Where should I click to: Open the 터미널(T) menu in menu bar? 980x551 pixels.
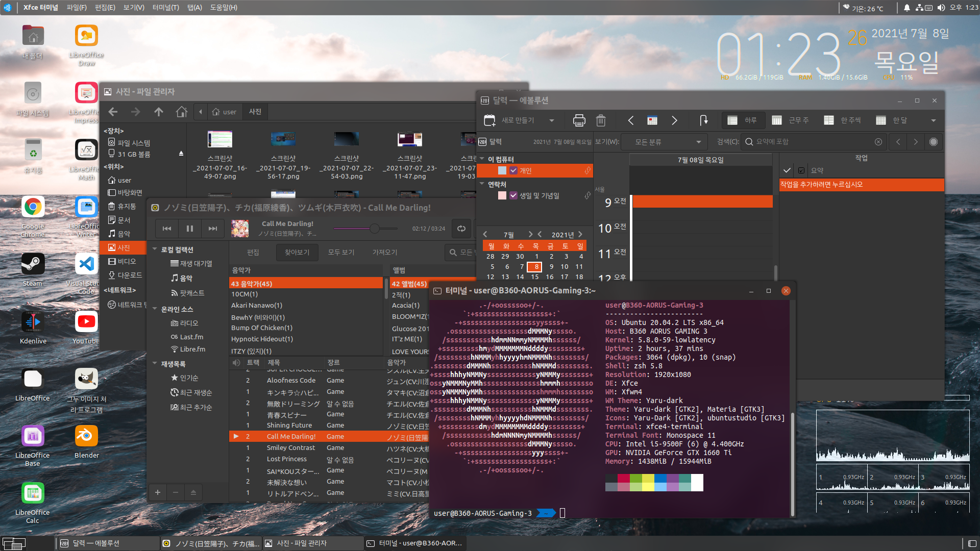click(x=165, y=7)
